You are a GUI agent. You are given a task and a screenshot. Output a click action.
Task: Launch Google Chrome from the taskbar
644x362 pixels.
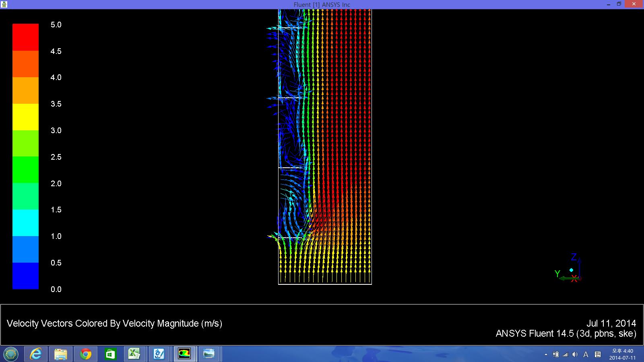[x=85, y=354]
